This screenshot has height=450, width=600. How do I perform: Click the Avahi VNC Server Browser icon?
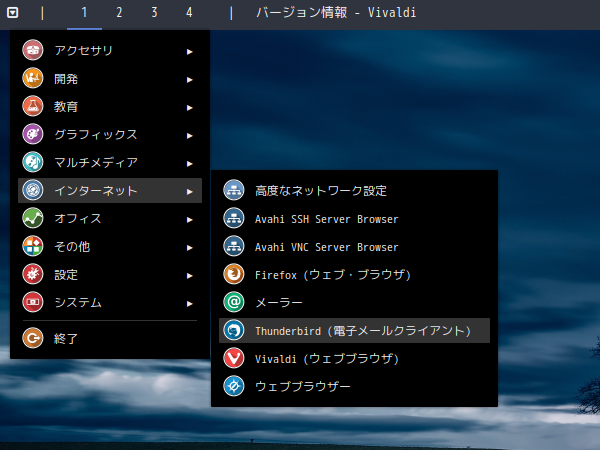(234, 246)
